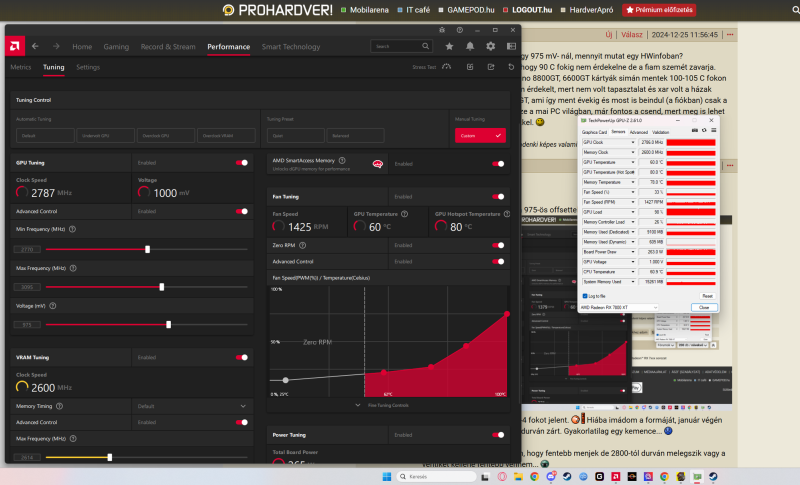The height and width of the screenshot is (485, 800).
Task: Toggle AMD SmartAccess Memory switch
Action: pos(498,164)
